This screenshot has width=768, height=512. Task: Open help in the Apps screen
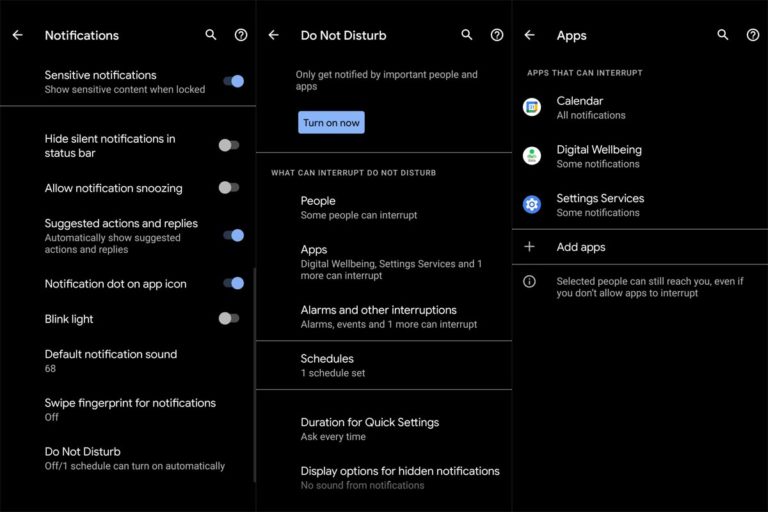(753, 35)
